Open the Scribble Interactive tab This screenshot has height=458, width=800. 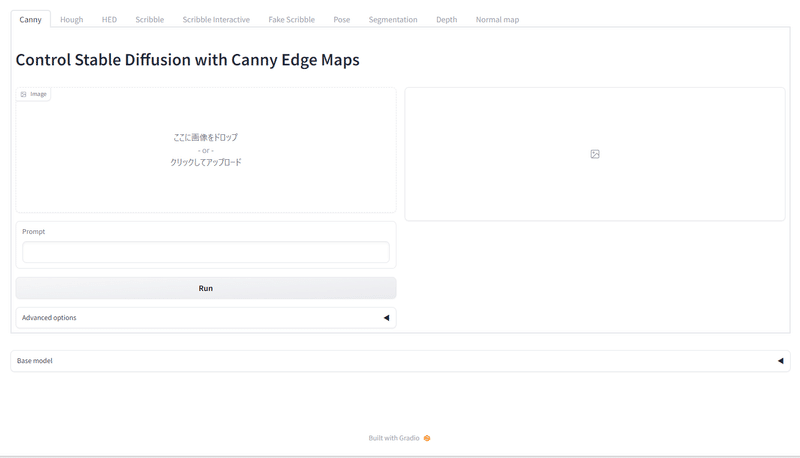[x=216, y=19]
